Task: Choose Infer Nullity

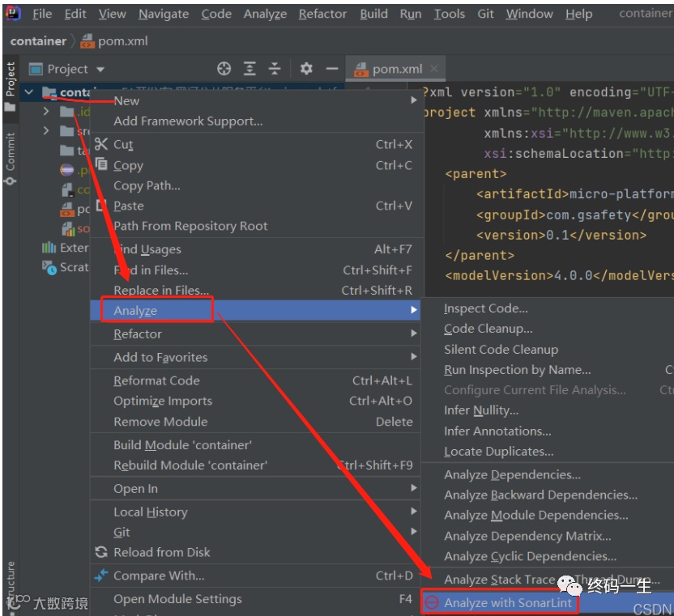Action: coord(547,410)
